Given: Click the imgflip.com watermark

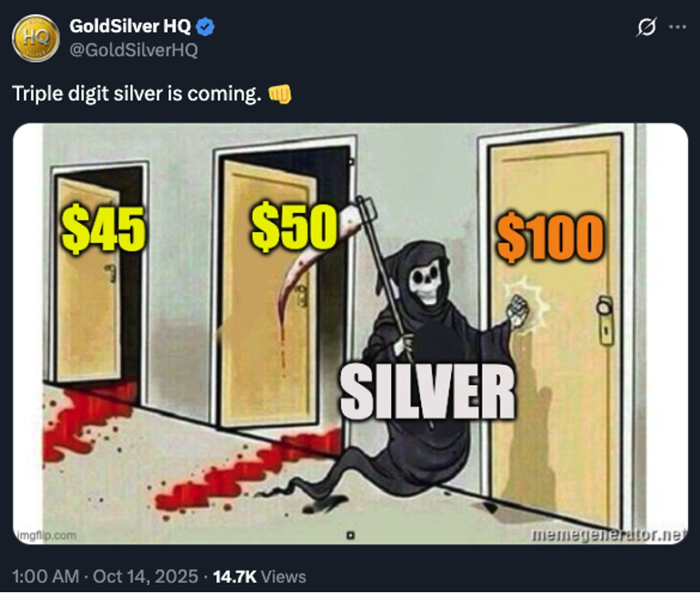Looking at the screenshot, I should [46, 535].
